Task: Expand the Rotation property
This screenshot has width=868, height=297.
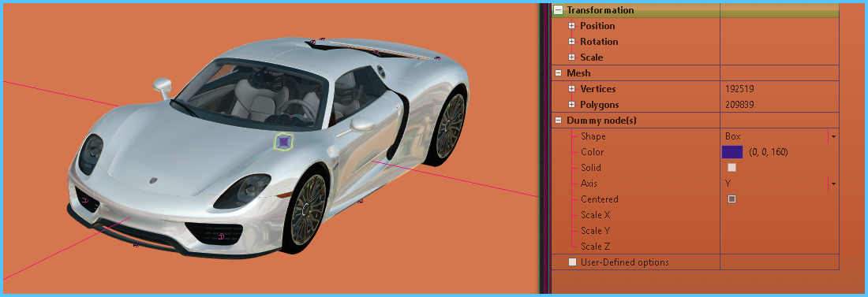Action: (572, 42)
